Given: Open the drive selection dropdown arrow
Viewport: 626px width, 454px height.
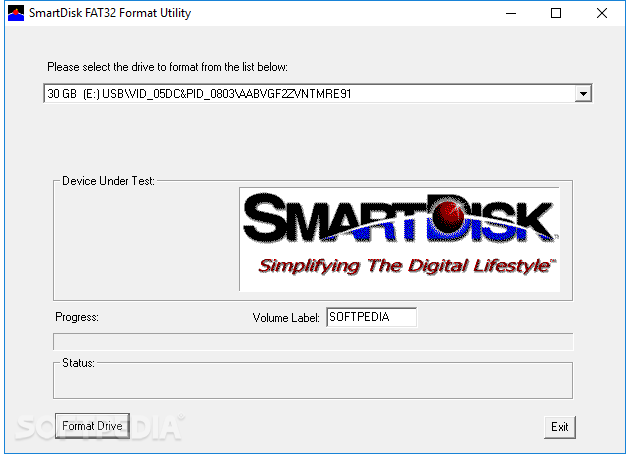Looking at the screenshot, I should (583, 94).
